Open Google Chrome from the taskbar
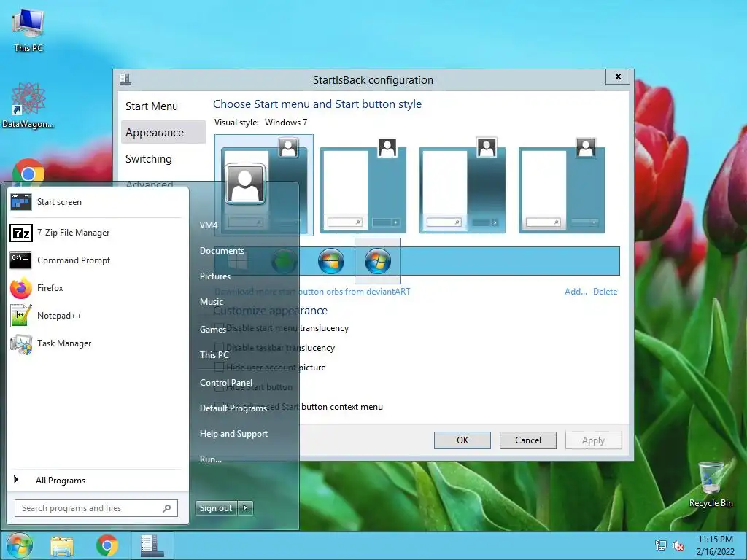Screen dimensions: 747x560 [107, 545]
